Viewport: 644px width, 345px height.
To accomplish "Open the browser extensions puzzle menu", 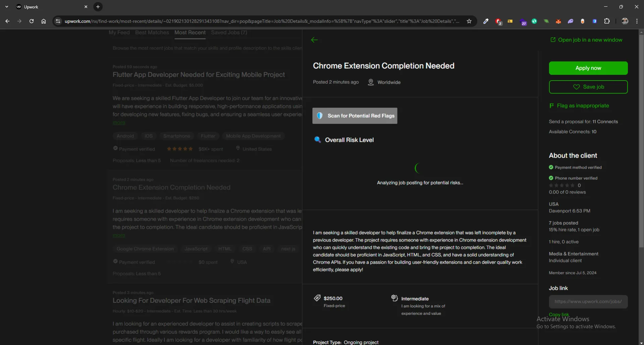I will coord(607,21).
